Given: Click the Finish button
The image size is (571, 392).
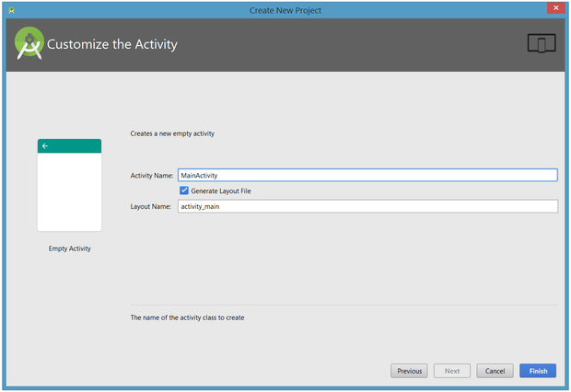Looking at the screenshot, I should (538, 371).
